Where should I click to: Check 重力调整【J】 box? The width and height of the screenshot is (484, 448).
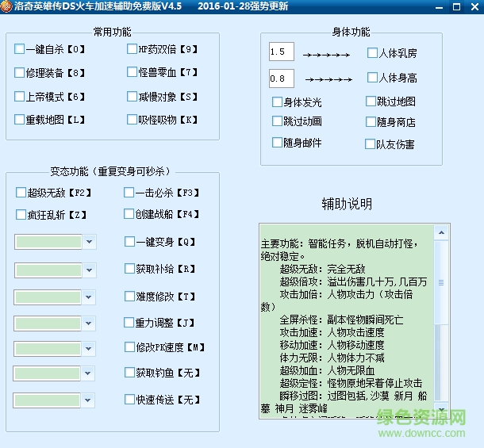point(129,323)
